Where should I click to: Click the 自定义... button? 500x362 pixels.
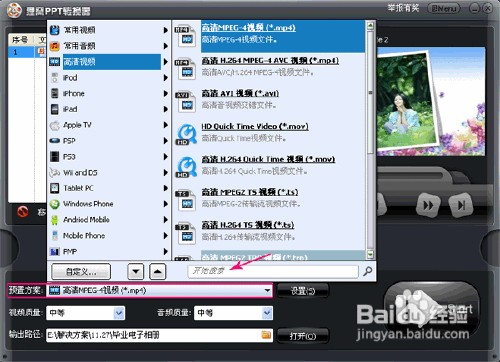click(x=81, y=272)
